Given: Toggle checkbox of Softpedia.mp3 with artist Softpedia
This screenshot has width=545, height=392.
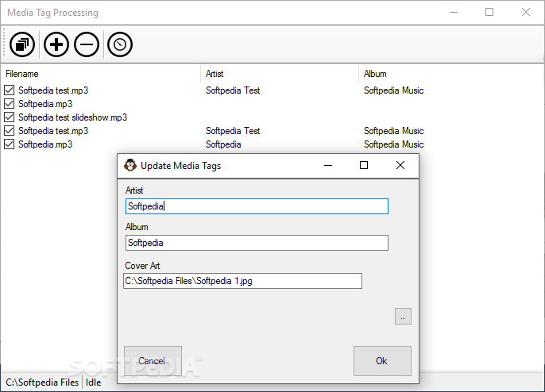Looking at the screenshot, I should point(9,144).
